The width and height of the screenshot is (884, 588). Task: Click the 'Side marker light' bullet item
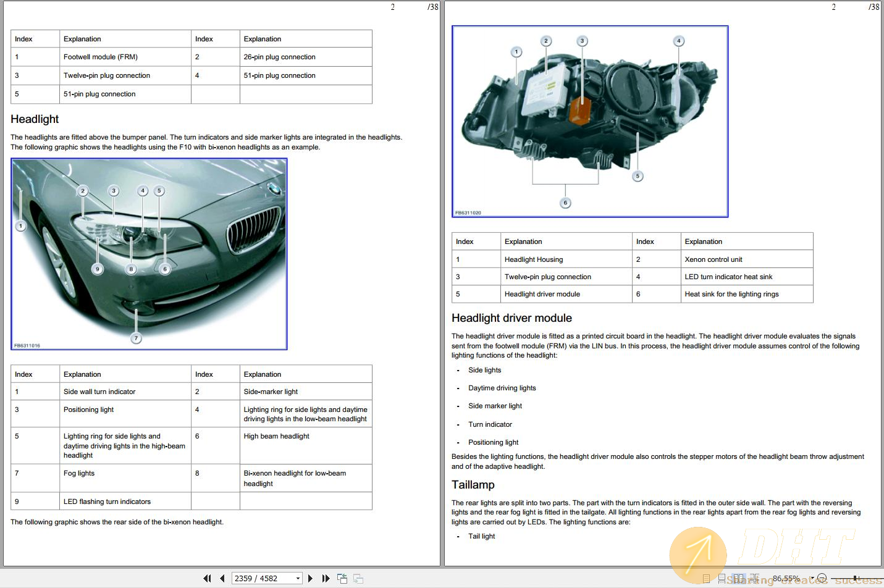point(495,406)
